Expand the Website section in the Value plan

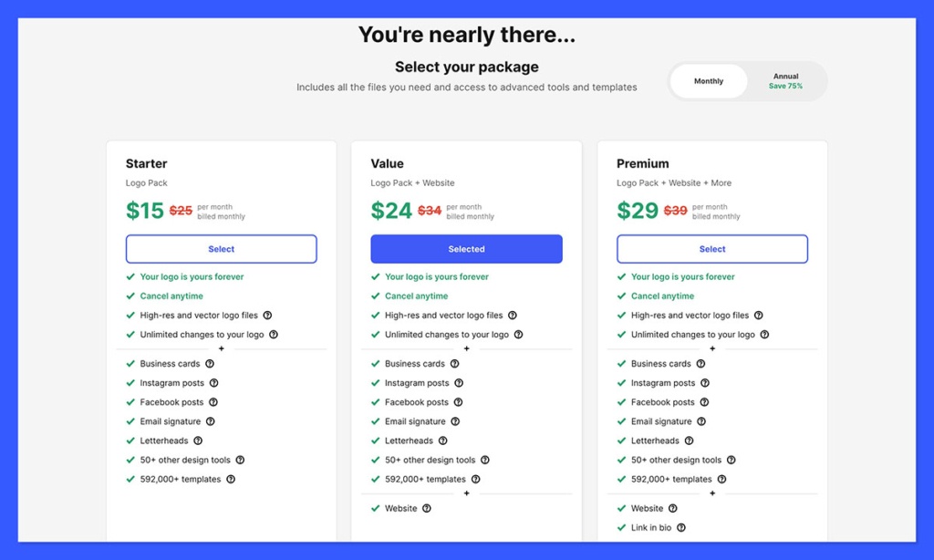tap(466, 493)
